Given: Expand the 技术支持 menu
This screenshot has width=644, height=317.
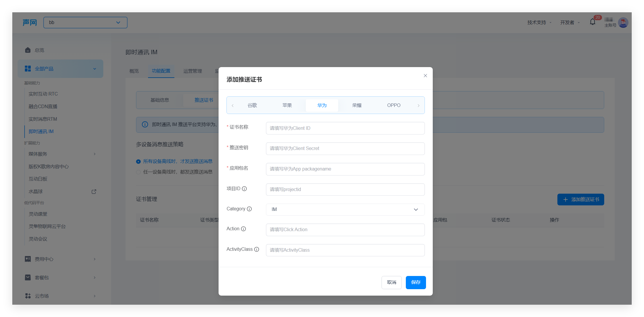Looking at the screenshot, I should click(539, 23).
